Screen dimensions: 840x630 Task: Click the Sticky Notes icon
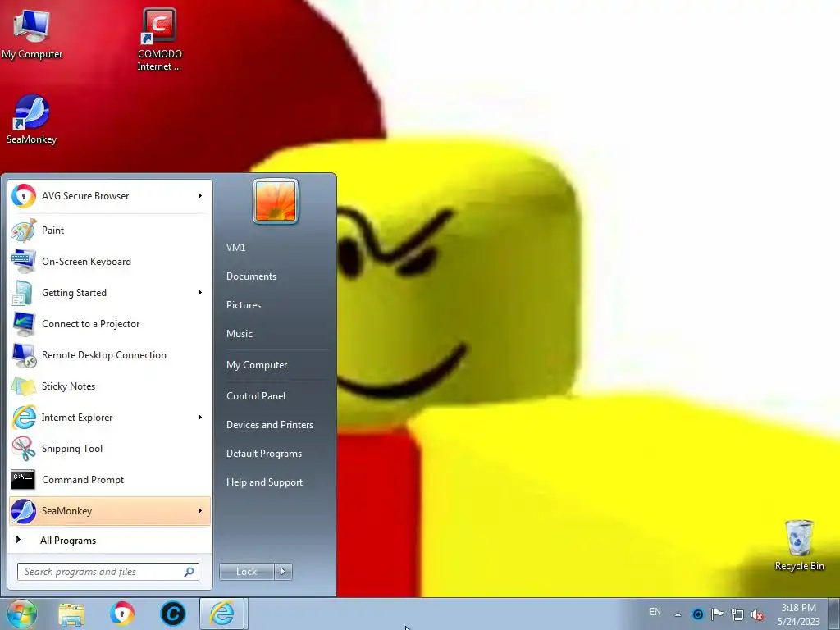pos(24,386)
